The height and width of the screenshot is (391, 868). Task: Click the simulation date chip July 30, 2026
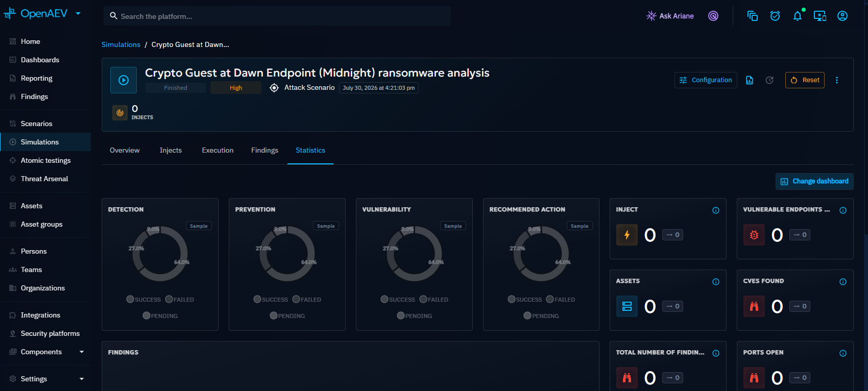click(x=379, y=88)
